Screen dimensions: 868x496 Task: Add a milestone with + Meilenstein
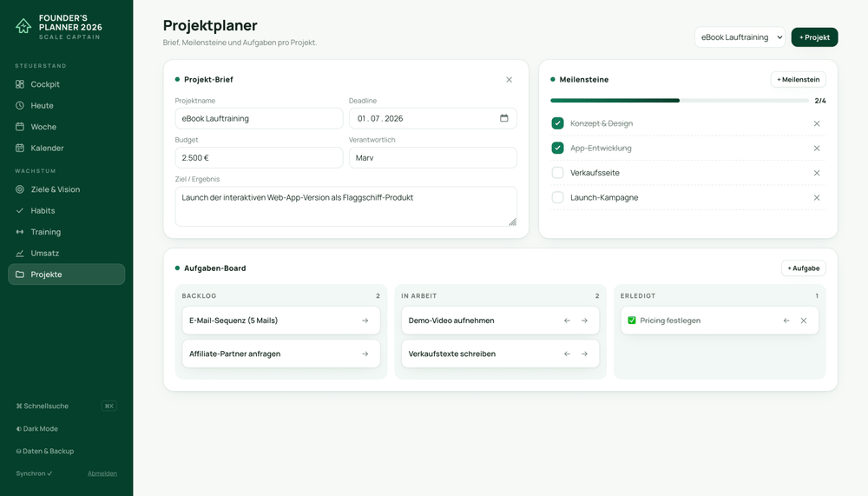click(x=799, y=79)
